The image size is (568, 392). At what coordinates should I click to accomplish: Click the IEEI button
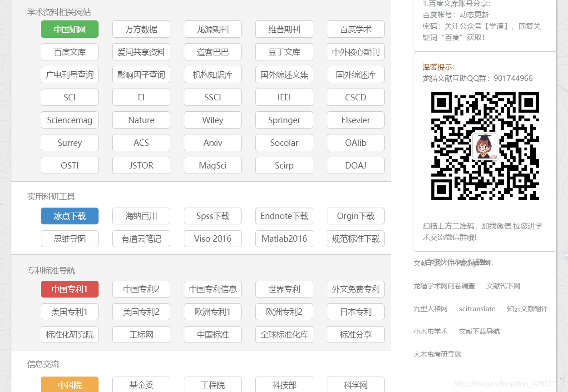coord(284,97)
